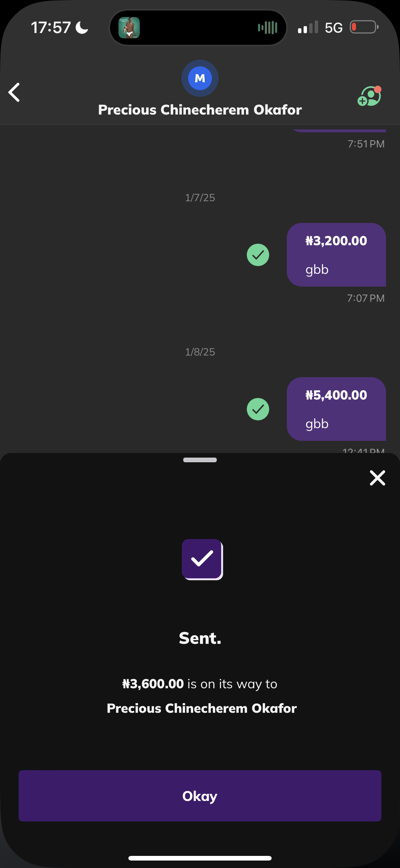The width and height of the screenshot is (400, 868).
Task: Open the add contact icon
Action: [x=369, y=96]
